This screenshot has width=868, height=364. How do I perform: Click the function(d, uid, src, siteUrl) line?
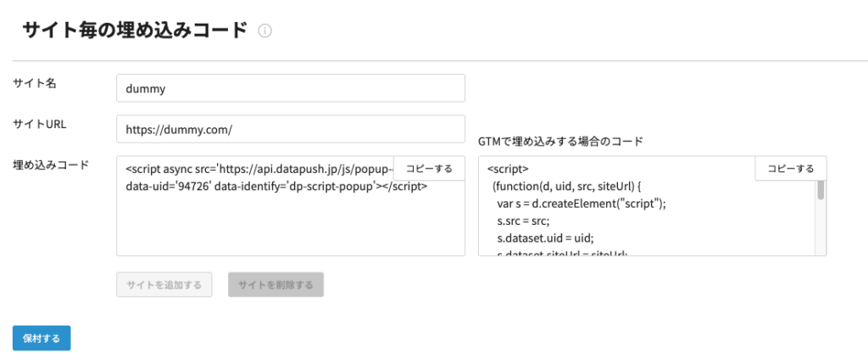[578, 186]
